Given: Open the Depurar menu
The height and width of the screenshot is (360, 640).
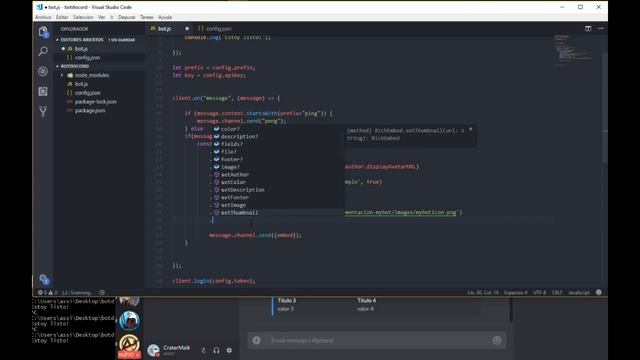Looking at the screenshot, I should pos(127,17).
